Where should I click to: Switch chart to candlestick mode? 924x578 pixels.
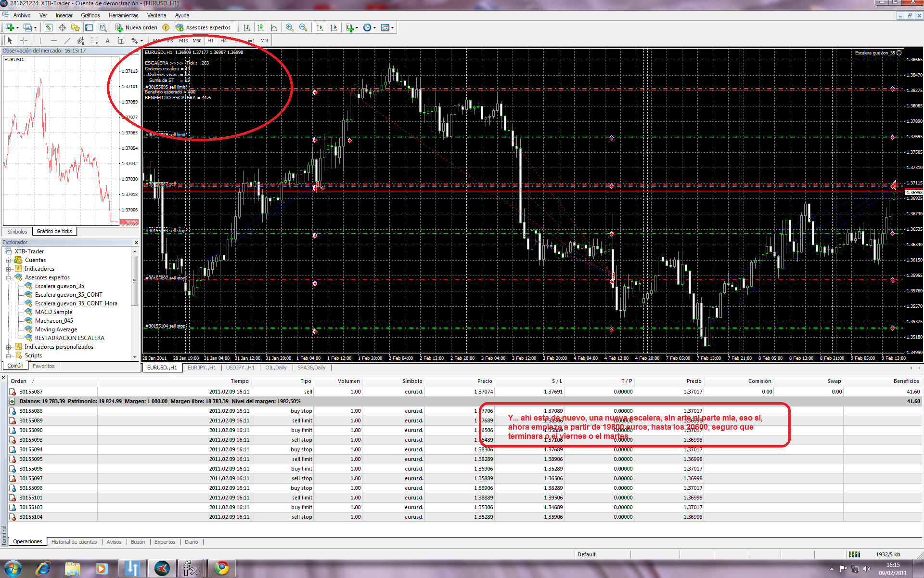coord(260,27)
